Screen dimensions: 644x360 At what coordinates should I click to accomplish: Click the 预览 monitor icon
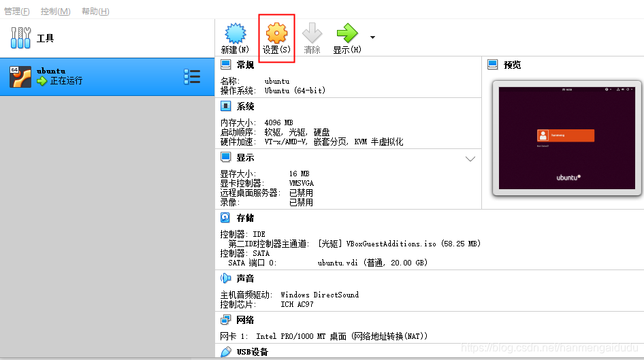click(x=492, y=65)
